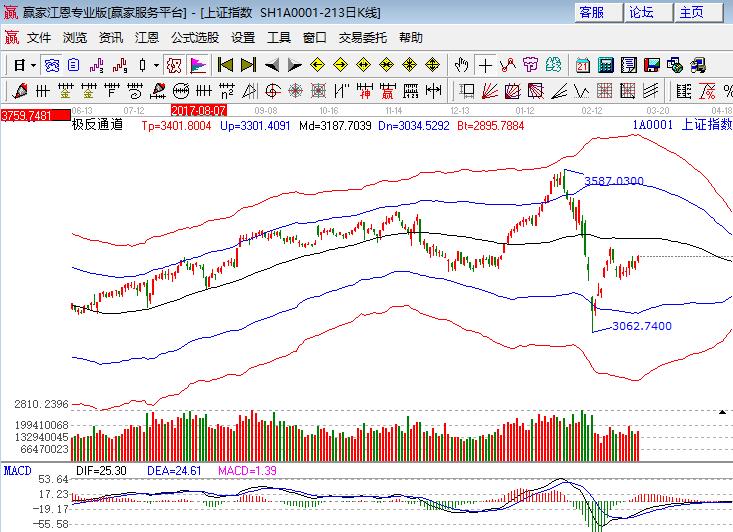This screenshot has width=733, height=532.
Task: Go to 主页 button in title bar
Action: [x=692, y=12]
